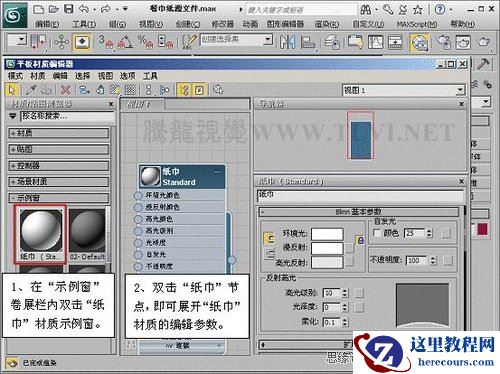Open the 创建选择集 dropdown
Screen dimensions: 500x374
click(x=267, y=40)
